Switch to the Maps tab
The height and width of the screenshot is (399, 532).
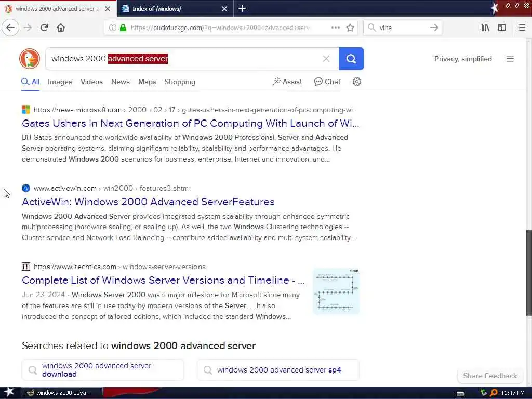(x=147, y=82)
